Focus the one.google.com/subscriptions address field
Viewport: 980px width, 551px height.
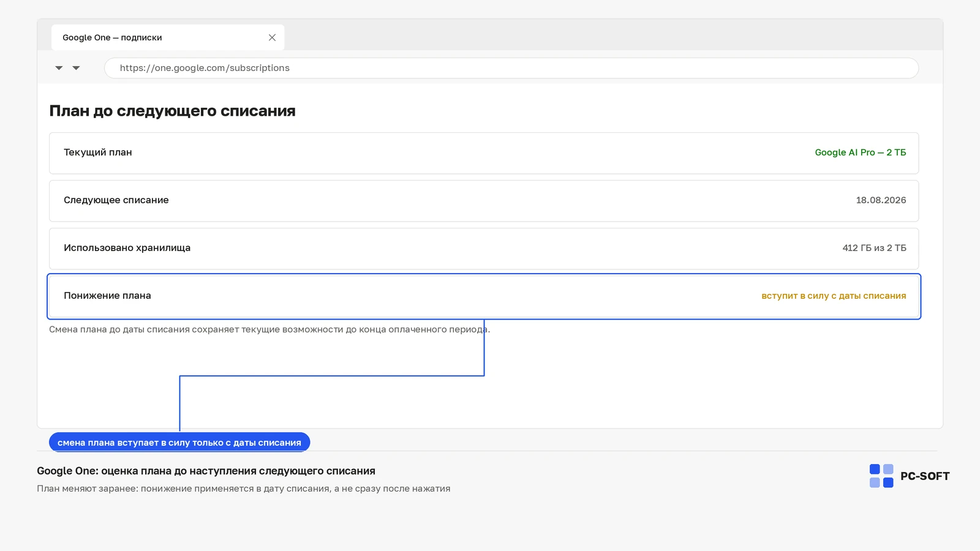[x=511, y=68]
